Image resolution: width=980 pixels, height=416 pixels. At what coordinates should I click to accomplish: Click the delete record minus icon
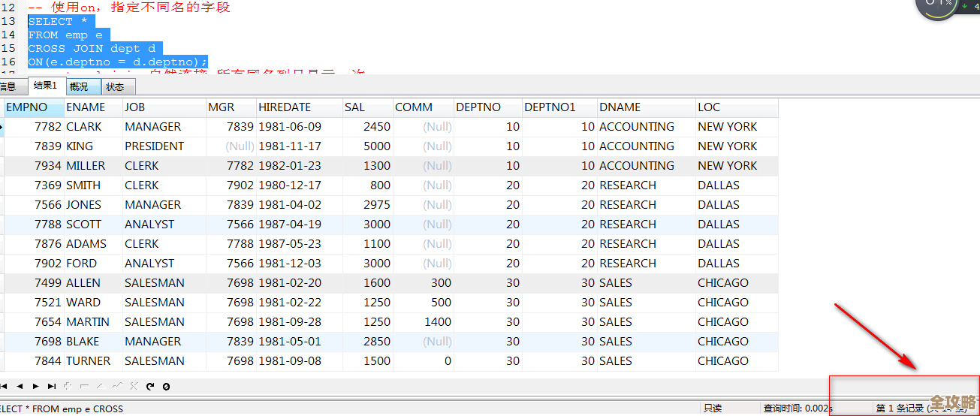(84, 386)
